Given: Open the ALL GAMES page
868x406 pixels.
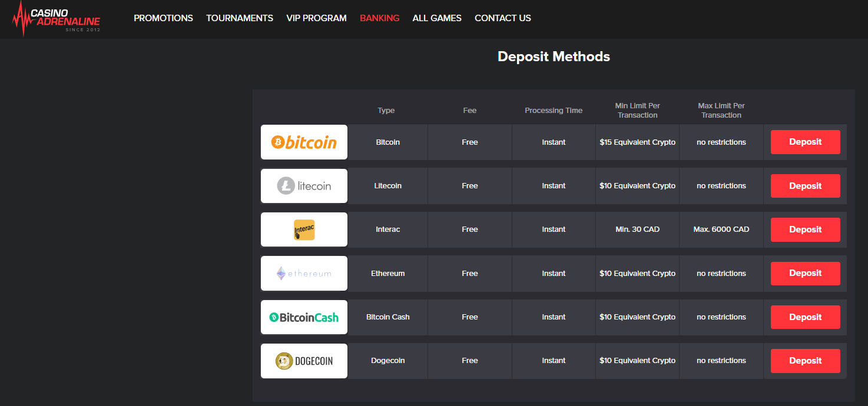Looking at the screenshot, I should pos(436,18).
